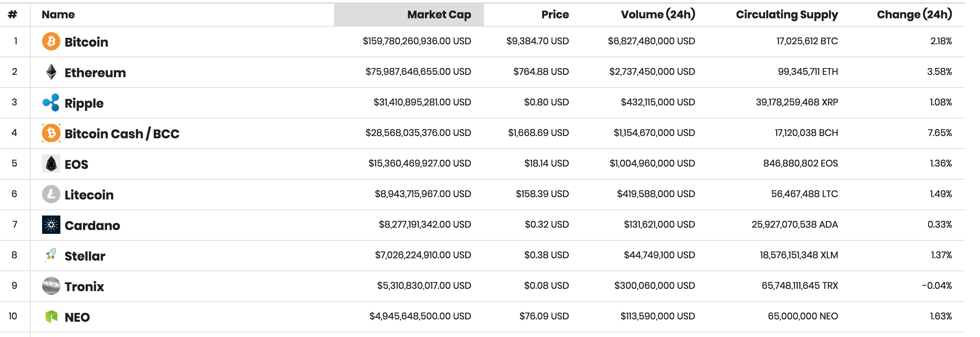Screen dimensions: 980x337
Task: Sort by Change (24h) column header
Action: click(x=914, y=15)
